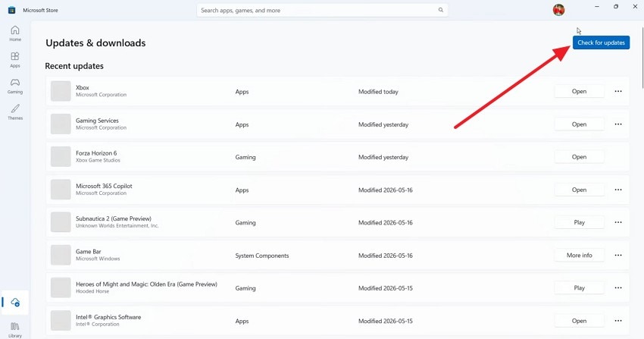
Task: Open more options for Game Bar
Action: coord(618,255)
